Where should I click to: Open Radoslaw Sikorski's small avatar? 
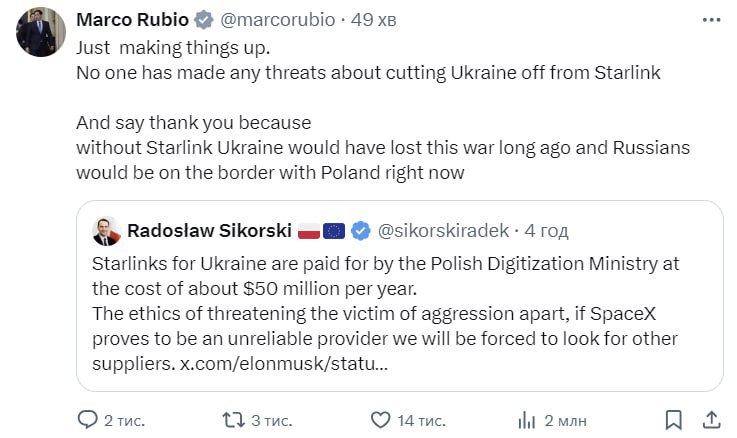click(106, 231)
